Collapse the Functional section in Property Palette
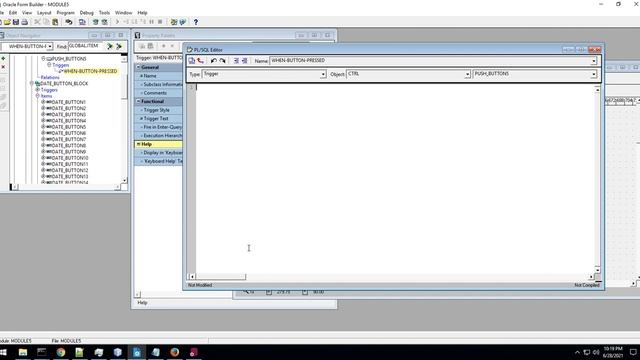Screen dimensions: 640x360 point(138,101)
